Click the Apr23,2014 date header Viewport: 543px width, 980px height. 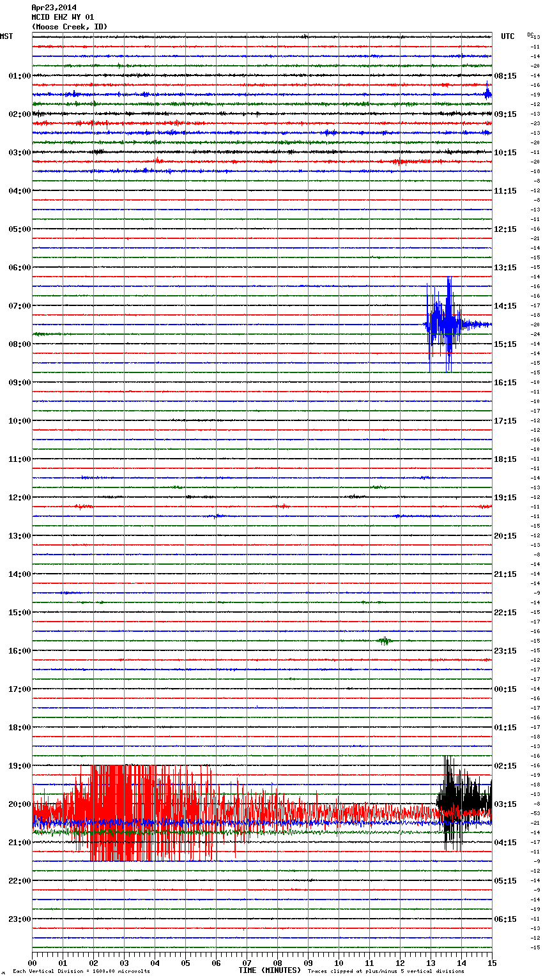click(54, 8)
